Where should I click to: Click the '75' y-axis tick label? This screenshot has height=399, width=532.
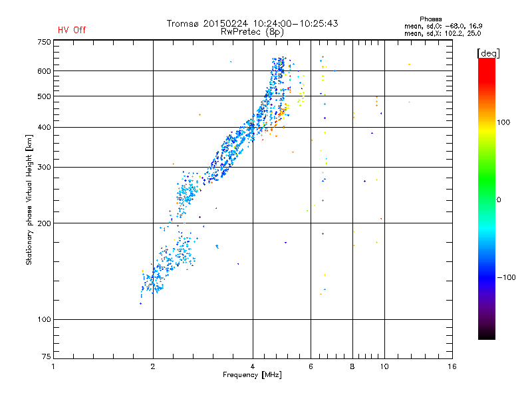[x=47, y=356]
